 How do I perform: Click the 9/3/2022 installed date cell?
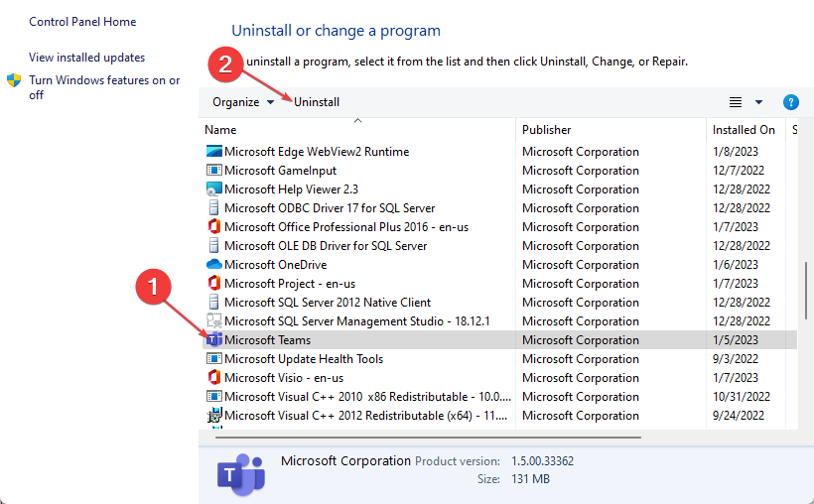(x=736, y=359)
